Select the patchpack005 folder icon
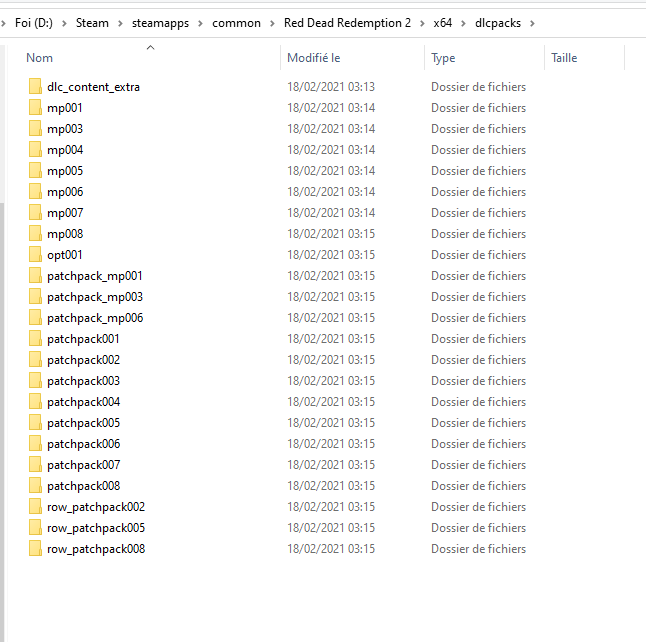 [35, 423]
